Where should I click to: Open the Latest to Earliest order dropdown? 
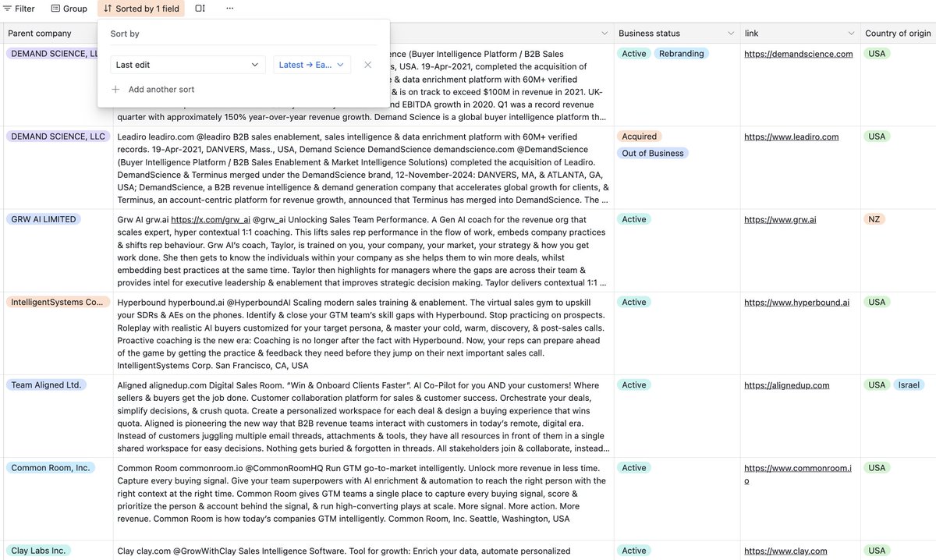(x=311, y=65)
